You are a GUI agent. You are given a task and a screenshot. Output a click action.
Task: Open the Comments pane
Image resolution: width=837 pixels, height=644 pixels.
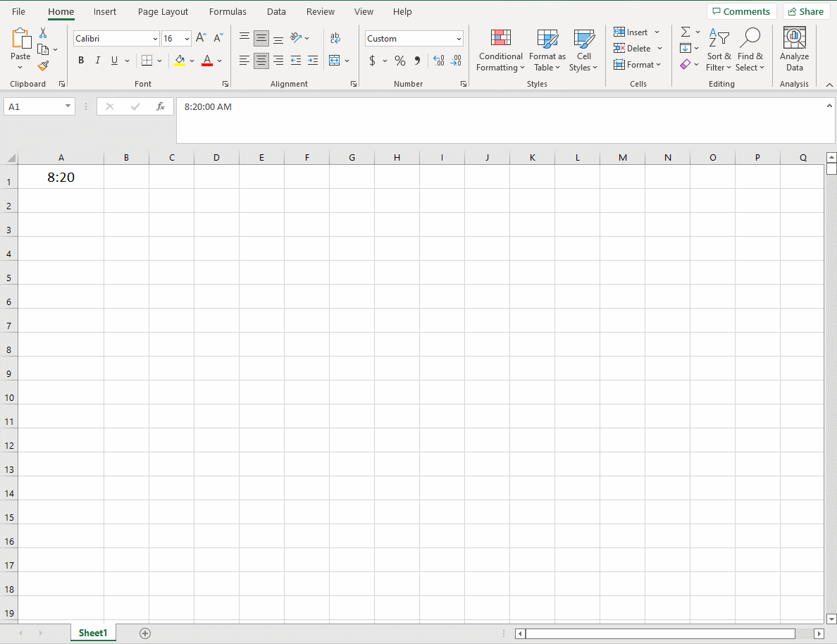[742, 11]
